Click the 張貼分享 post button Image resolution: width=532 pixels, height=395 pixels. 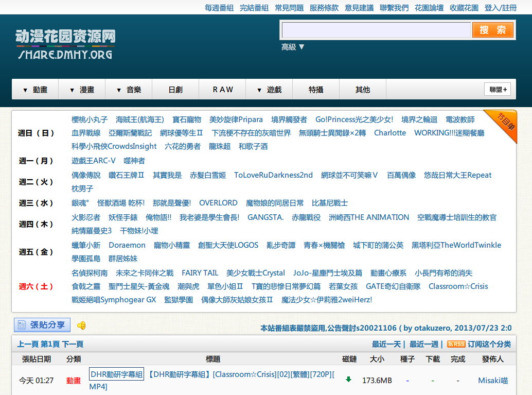pos(42,324)
